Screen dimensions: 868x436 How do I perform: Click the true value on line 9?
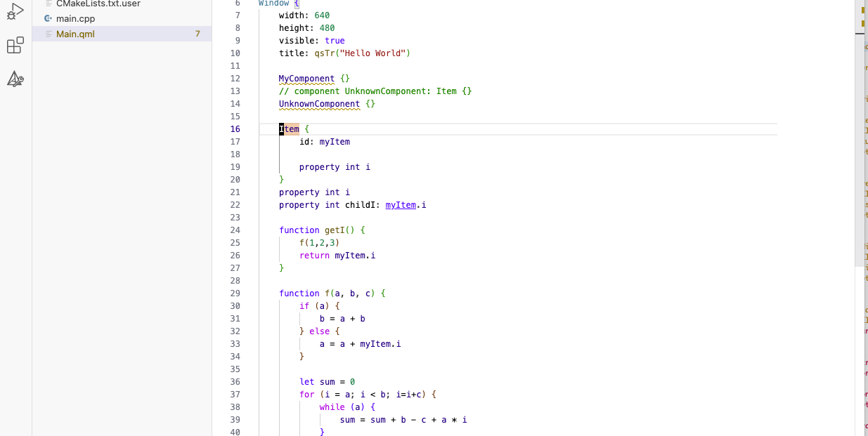335,41
